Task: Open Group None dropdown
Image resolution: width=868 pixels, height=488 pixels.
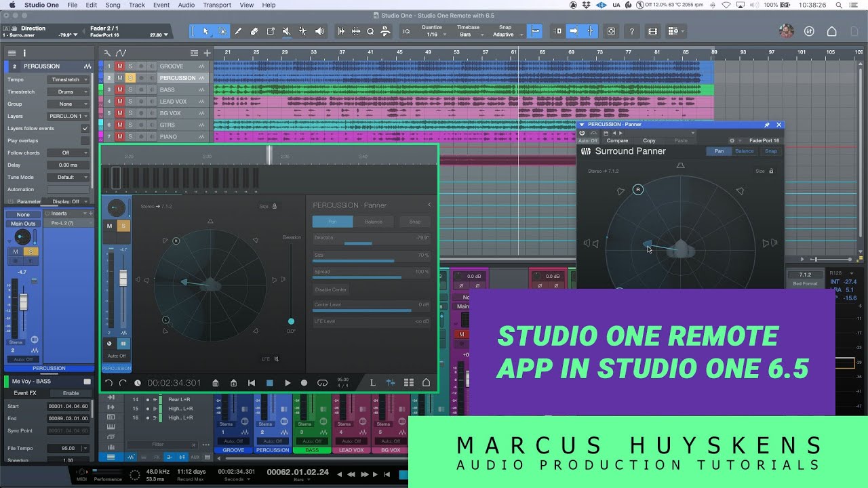Action: click(x=68, y=104)
